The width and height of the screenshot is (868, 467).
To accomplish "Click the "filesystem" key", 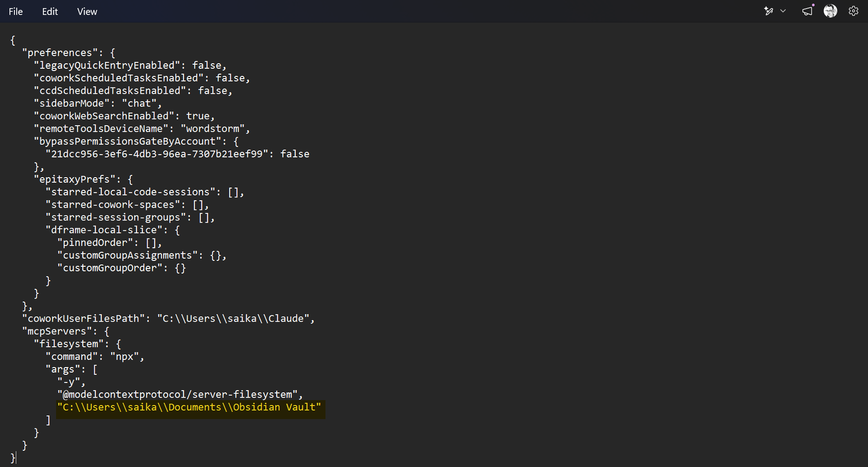I will click(69, 344).
